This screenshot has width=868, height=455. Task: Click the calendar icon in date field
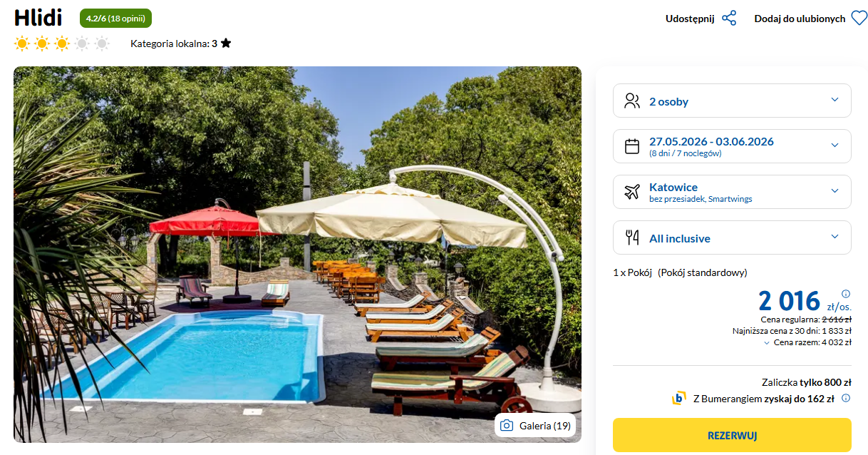pyautogui.click(x=632, y=146)
